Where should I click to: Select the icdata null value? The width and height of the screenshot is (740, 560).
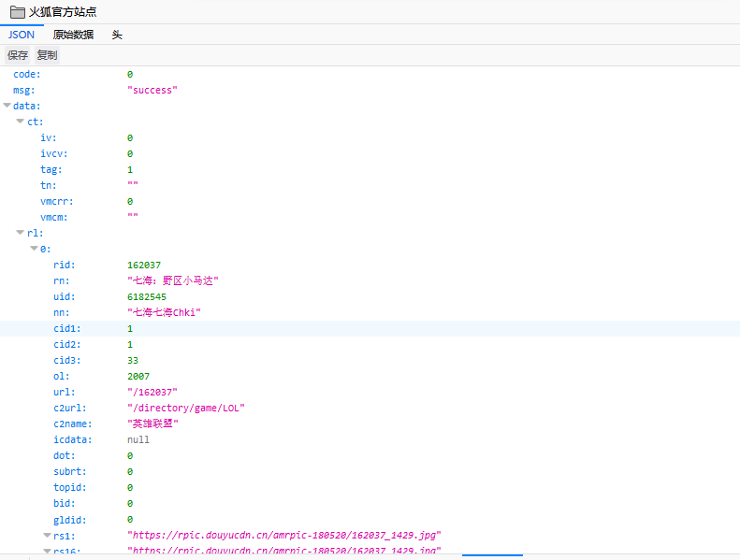tap(138, 439)
